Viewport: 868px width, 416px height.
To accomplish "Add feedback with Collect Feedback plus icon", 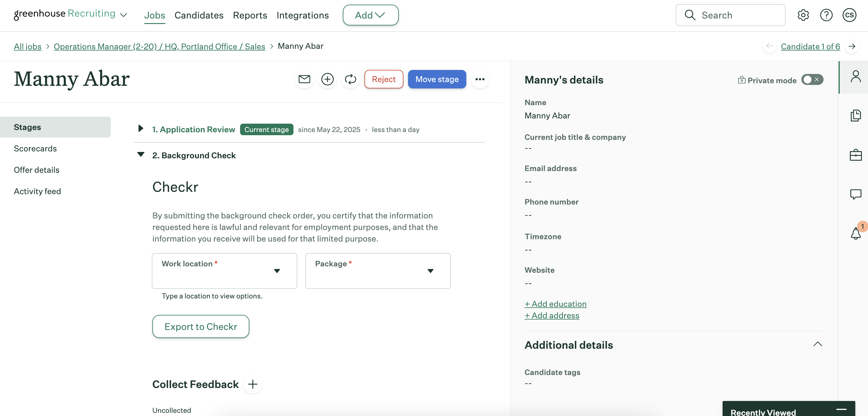I will 252,384.
